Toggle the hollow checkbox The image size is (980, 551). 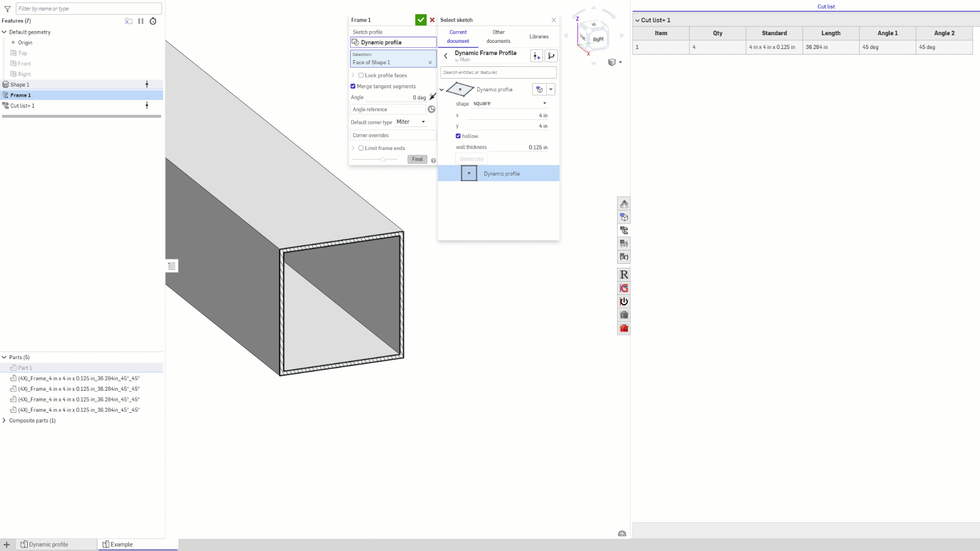tap(458, 136)
